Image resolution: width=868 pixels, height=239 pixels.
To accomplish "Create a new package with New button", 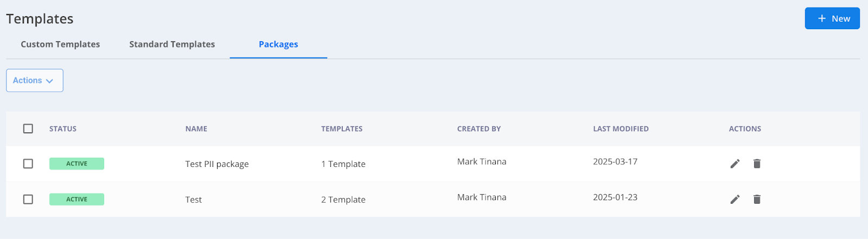I will pyautogui.click(x=832, y=18).
